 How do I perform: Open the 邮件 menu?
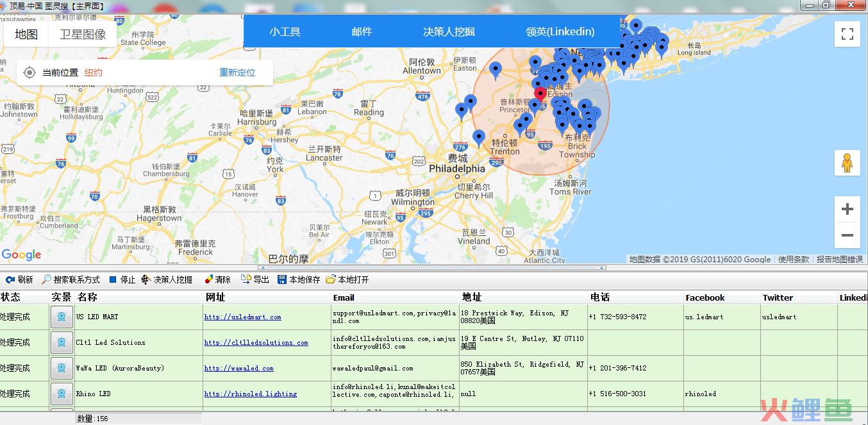click(362, 31)
